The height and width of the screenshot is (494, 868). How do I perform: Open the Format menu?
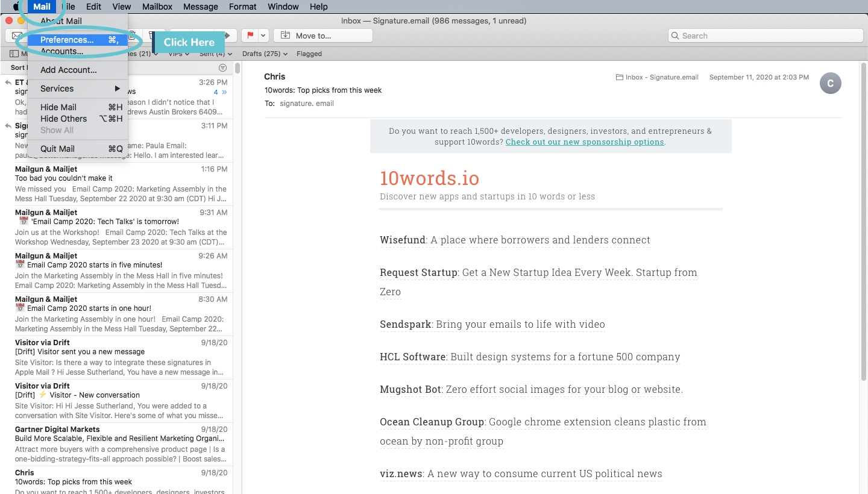[x=243, y=7]
